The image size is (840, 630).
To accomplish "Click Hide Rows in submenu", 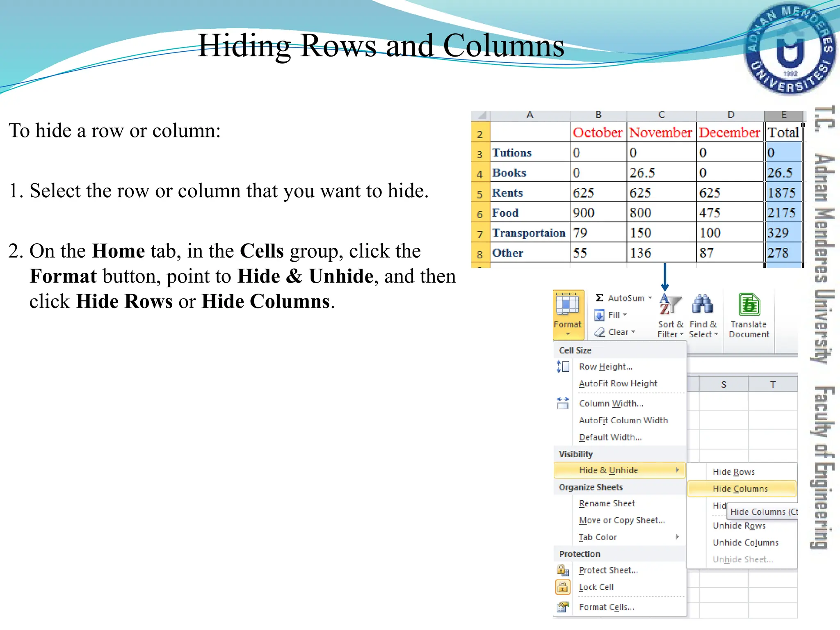I will [x=742, y=472].
